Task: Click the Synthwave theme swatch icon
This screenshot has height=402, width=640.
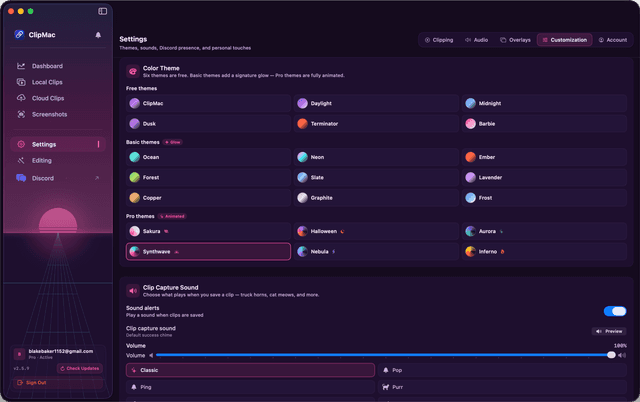Action: tap(135, 251)
